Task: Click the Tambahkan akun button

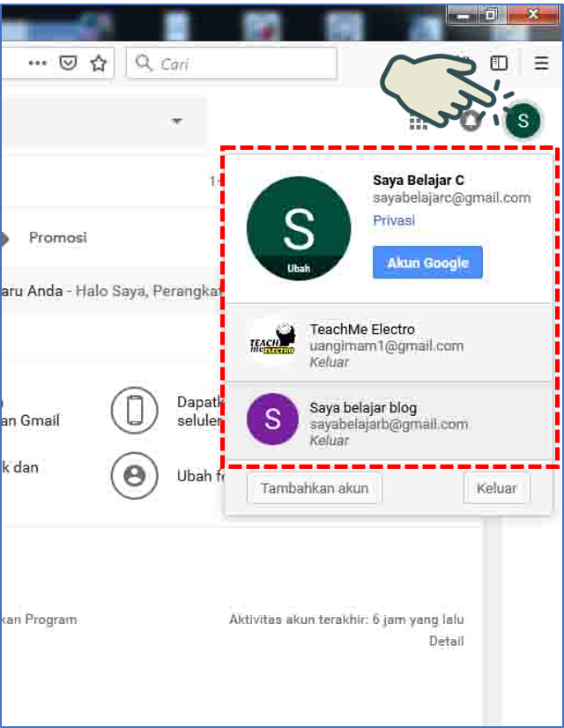Action: pyautogui.click(x=315, y=488)
